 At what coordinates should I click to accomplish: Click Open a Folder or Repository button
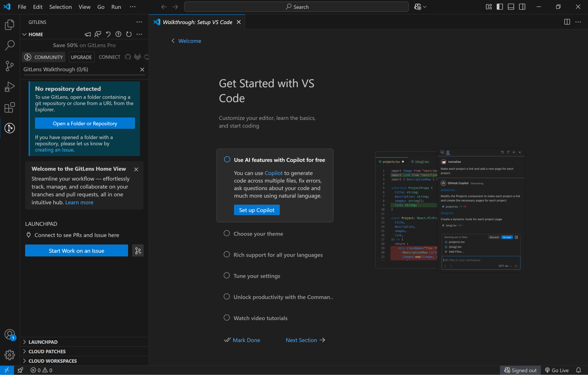pos(85,123)
